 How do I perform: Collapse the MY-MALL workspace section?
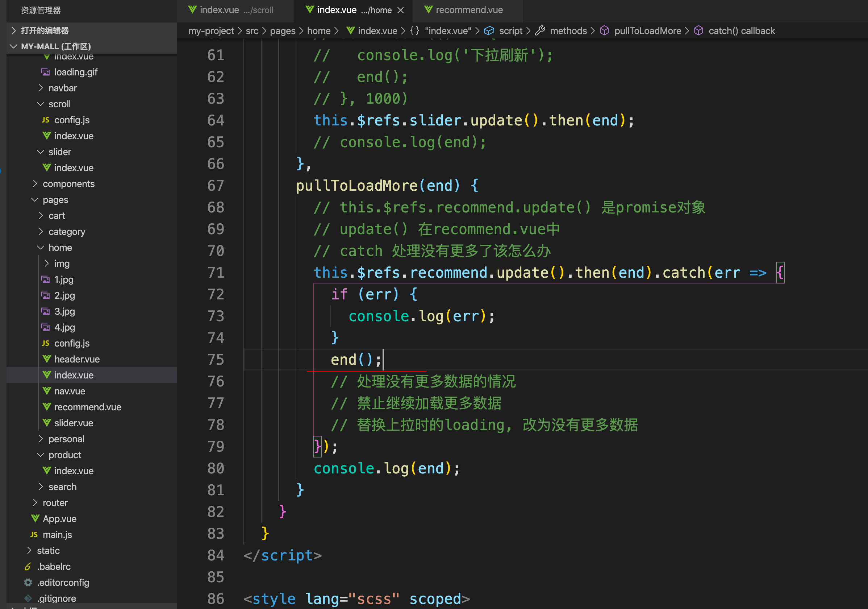(14, 46)
